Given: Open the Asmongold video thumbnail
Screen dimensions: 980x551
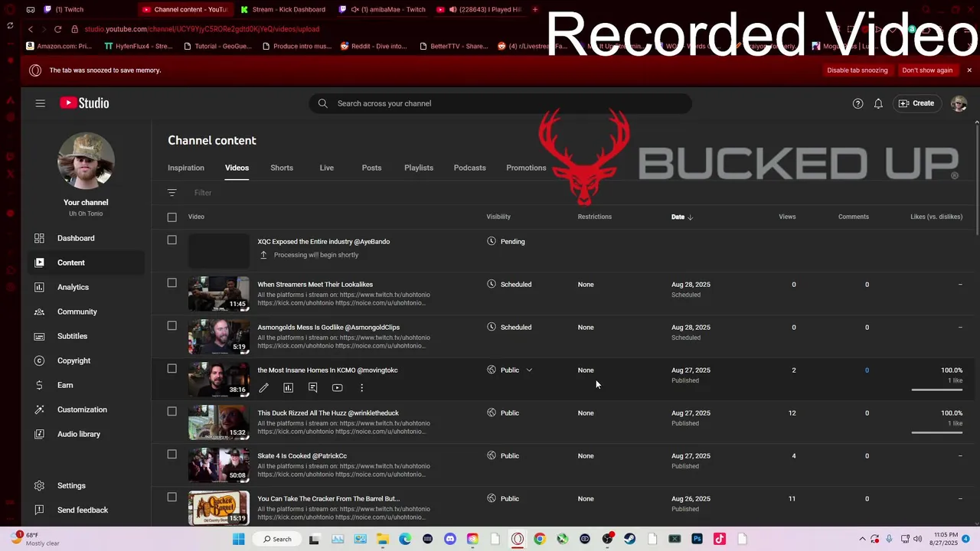Looking at the screenshot, I should 219,336.
